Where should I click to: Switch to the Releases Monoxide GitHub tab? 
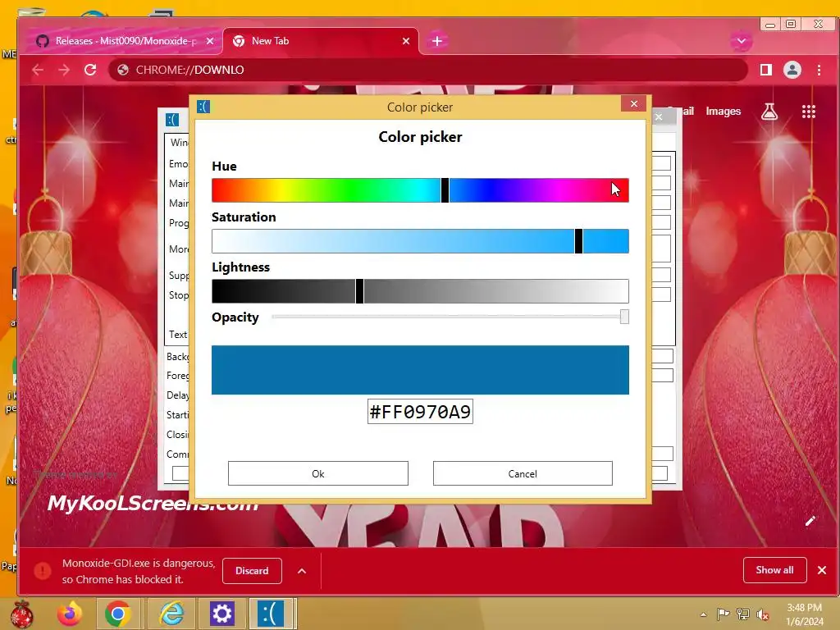click(x=125, y=41)
